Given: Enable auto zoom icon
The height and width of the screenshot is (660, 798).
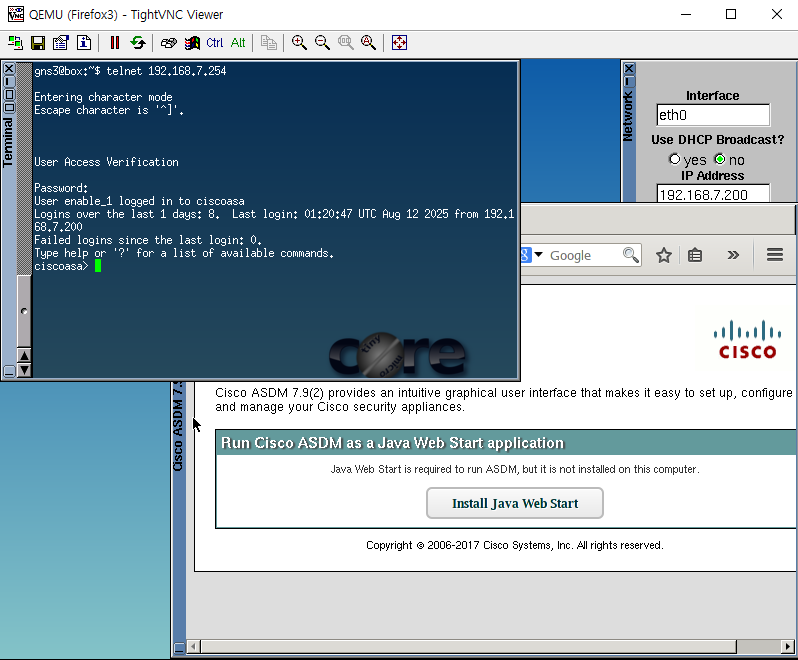Looking at the screenshot, I should click(368, 43).
